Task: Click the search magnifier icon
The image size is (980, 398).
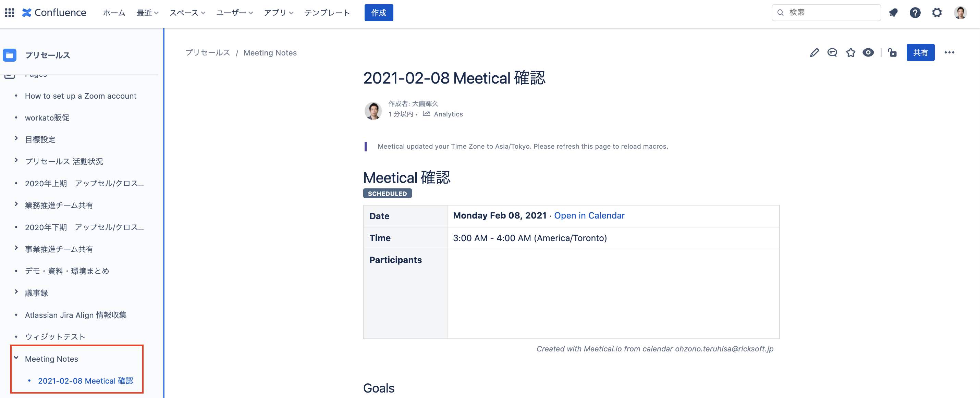Action: tap(780, 13)
